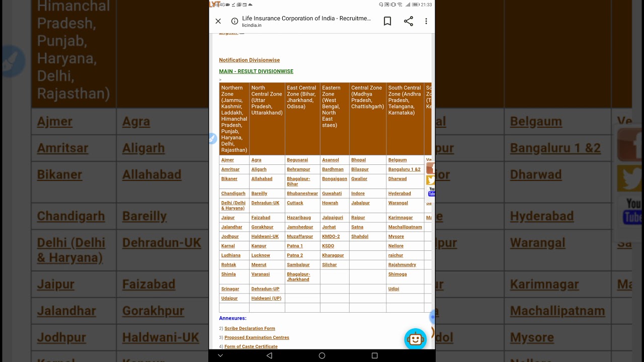644x362 pixels.
Task: Open Bareilly result link
Action: click(260, 194)
